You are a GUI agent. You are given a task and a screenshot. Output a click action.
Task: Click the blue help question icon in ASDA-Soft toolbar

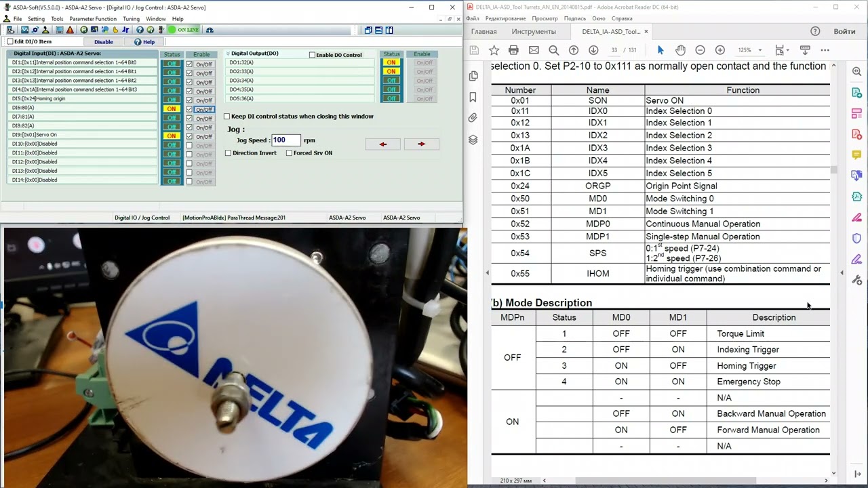click(x=139, y=30)
